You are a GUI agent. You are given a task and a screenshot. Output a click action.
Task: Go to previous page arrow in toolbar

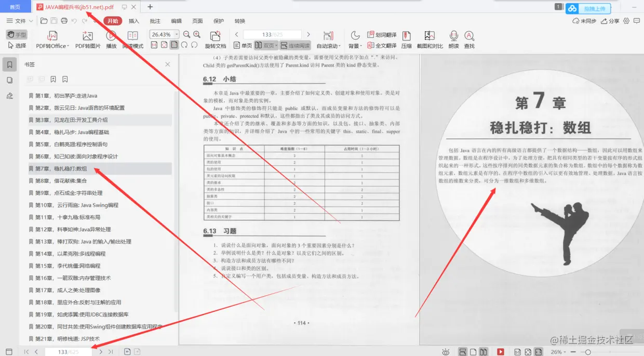[x=237, y=34]
